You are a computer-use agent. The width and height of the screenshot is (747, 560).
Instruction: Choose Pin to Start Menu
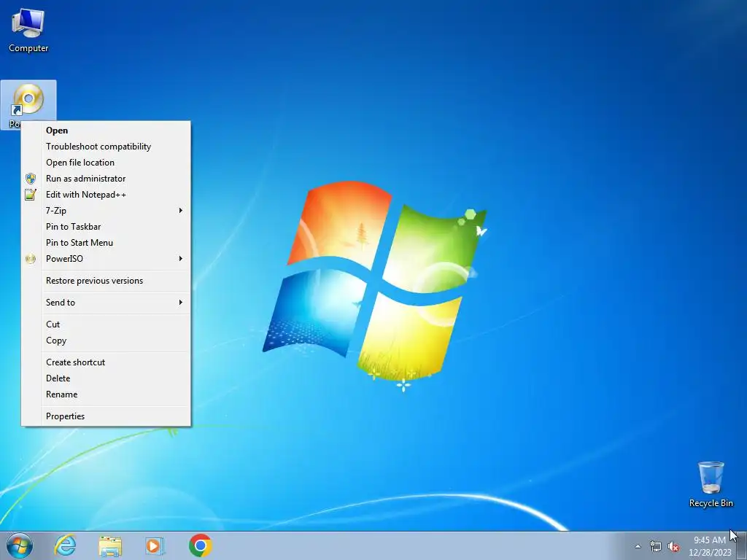(106, 243)
